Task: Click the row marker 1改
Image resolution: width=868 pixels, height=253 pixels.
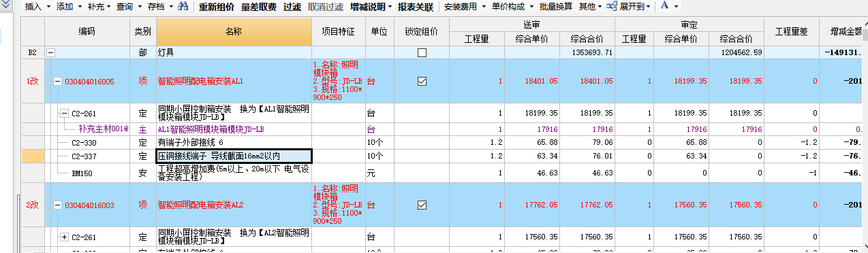Action: coord(33,81)
